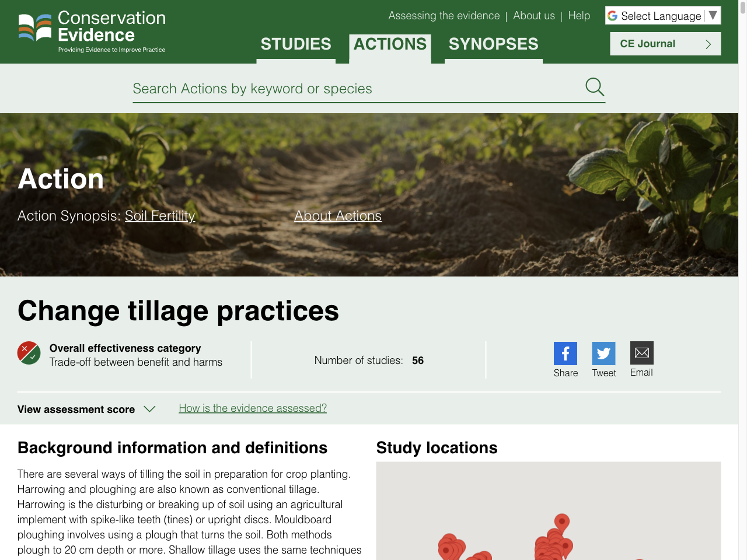
Task: Click the effectiveness category badge icon
Action: 28,353
